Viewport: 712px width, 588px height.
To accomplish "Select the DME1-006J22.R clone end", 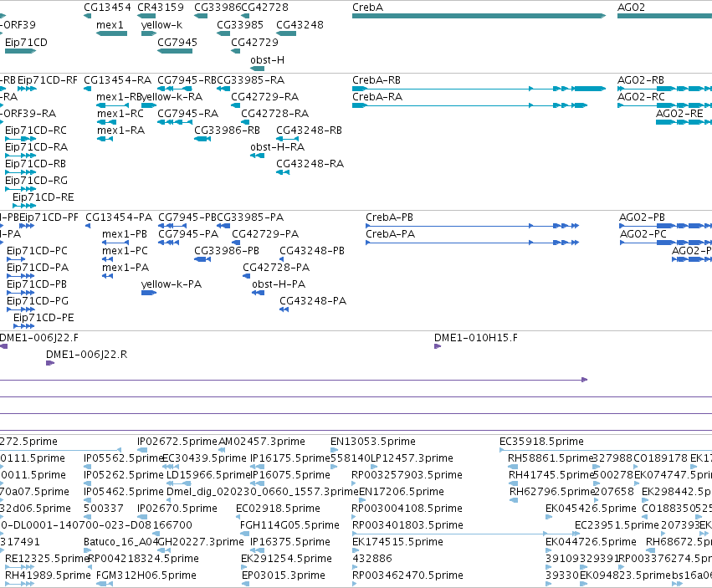I will tap(50, 363).
